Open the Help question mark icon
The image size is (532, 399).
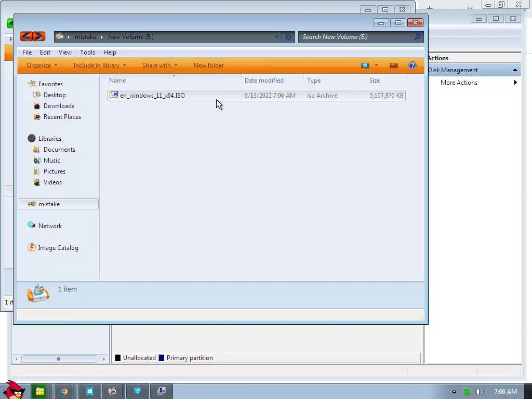pyautogui.click(x=412, y=65)
